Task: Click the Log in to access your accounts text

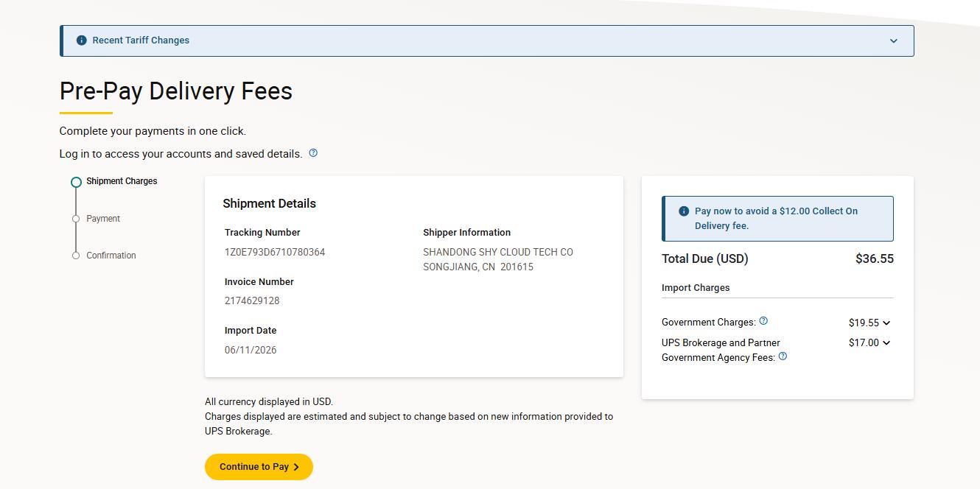Action: [x=181, y=154]
